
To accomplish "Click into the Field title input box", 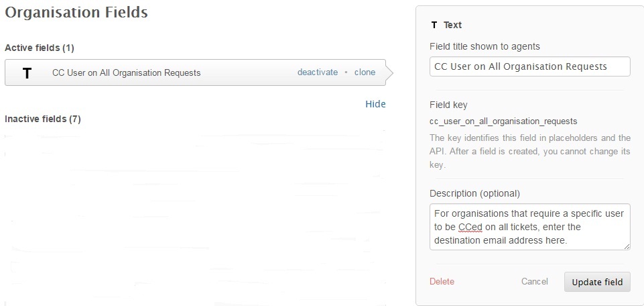I will point(529,66).
